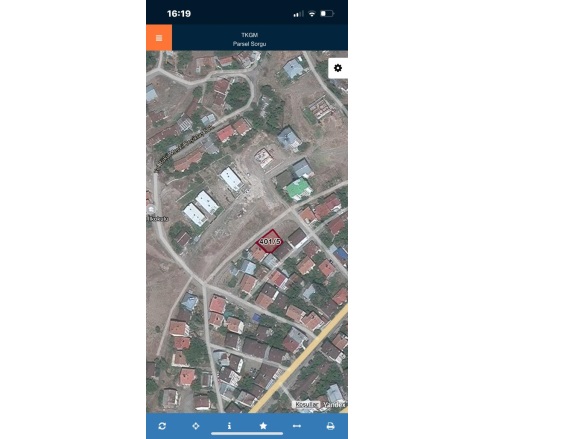The height and width of the screenshot is (439, 585).
Task: Tap the cellular signal bars
Action: (298, 14)
